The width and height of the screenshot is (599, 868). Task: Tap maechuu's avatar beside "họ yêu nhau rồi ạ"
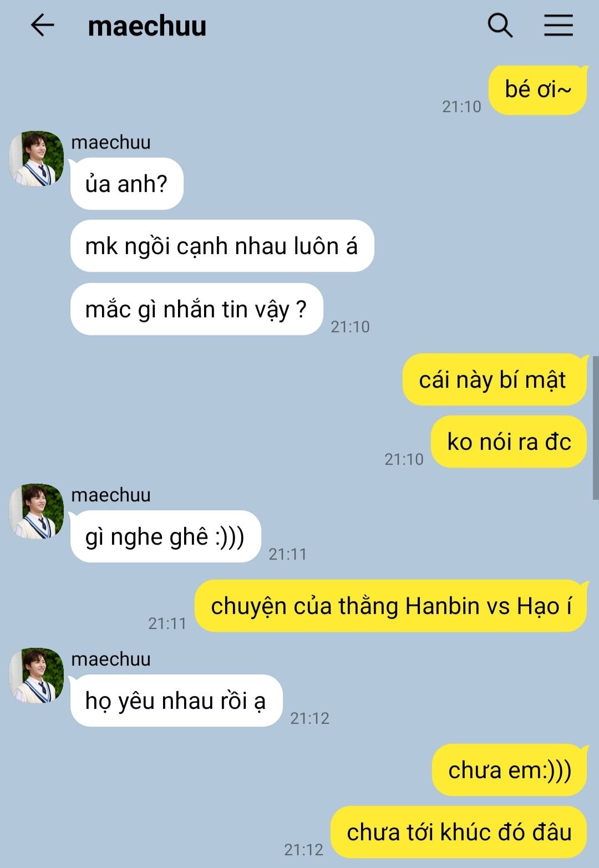(37, 676)
